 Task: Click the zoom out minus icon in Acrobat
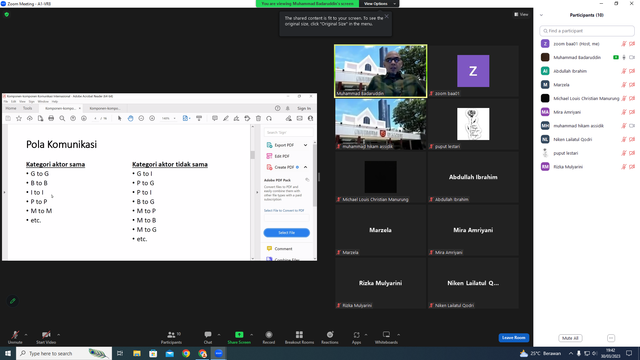[141, 118]
